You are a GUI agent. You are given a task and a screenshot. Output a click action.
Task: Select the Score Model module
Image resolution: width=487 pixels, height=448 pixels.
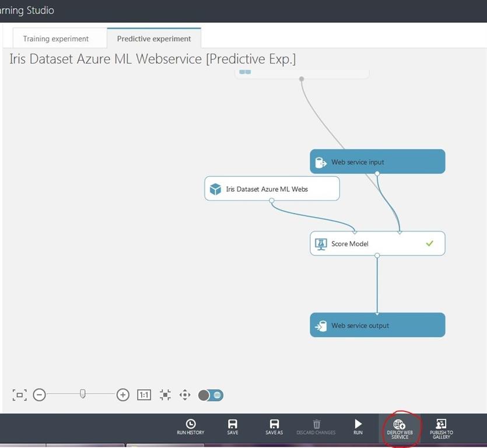coord(377,243)
